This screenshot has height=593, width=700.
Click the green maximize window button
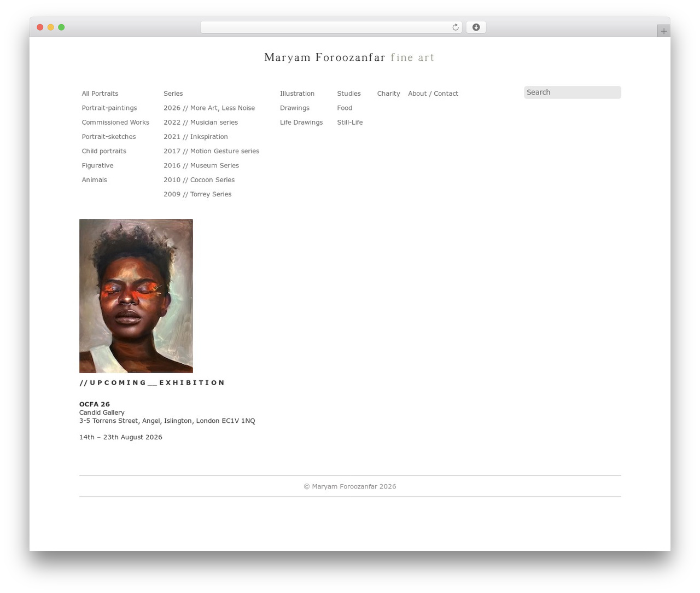click(61, 27)
